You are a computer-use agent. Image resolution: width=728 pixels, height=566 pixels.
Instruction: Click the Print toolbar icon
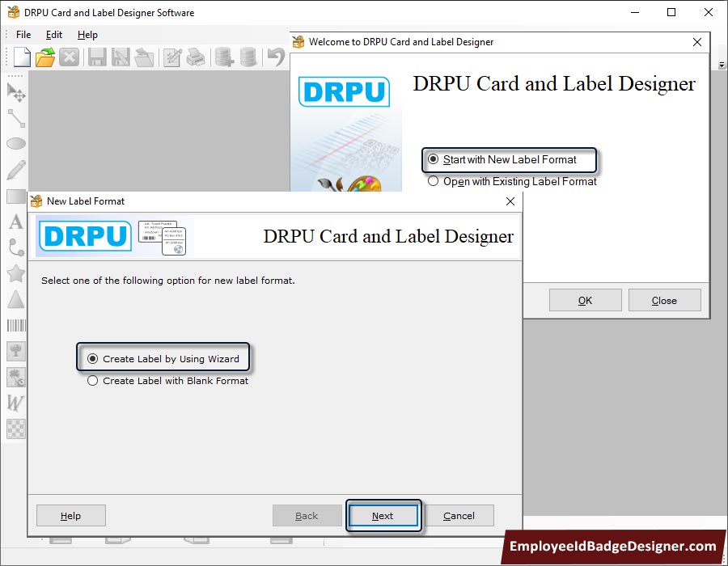tap(196, 57)
